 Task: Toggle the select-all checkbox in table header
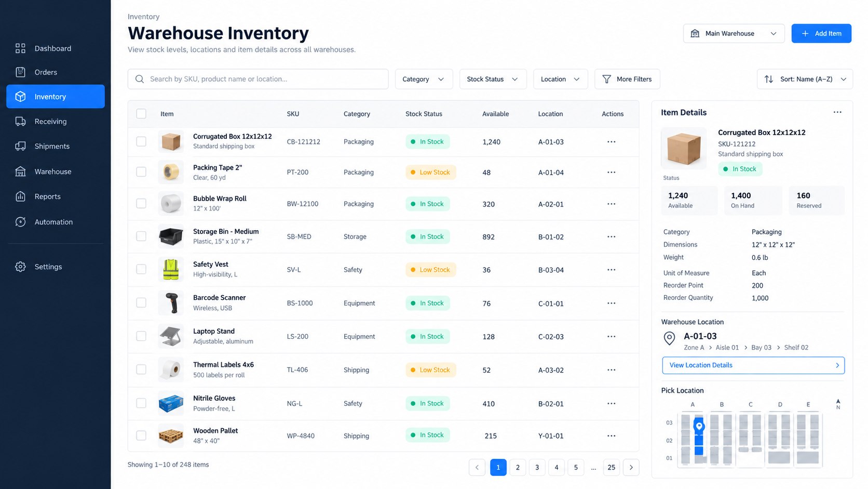141,114
